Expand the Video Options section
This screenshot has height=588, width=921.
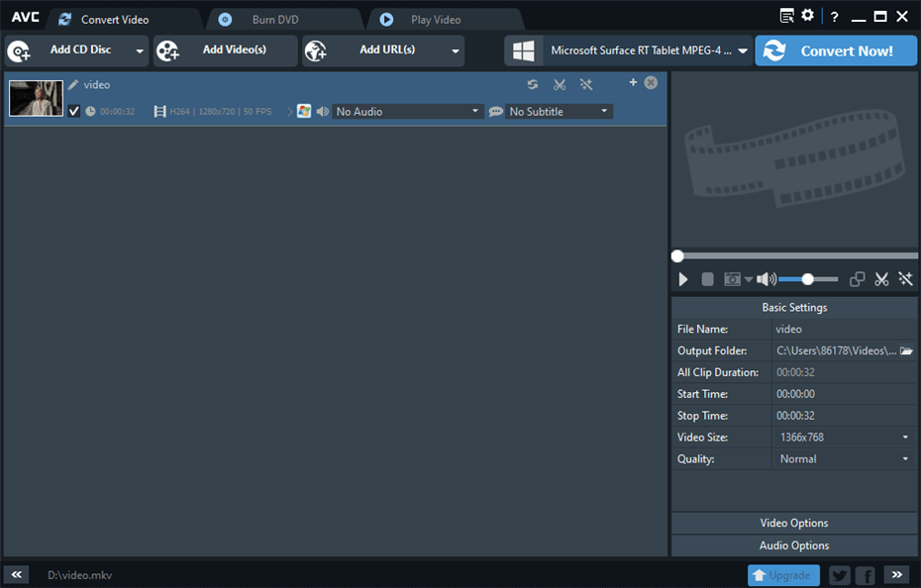[794, 523]
